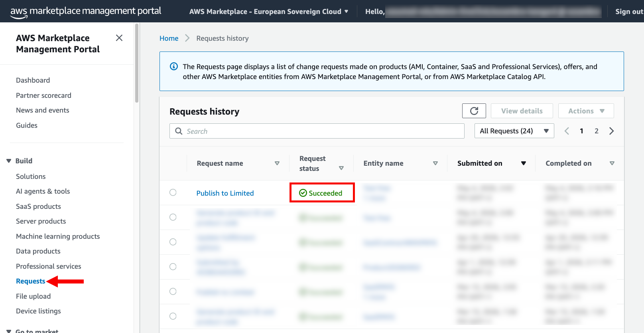Image resolution: width=644 pixels, height=333 pixels.
Task: Open the Publish to Limited request link
Action: pos(225,193)
